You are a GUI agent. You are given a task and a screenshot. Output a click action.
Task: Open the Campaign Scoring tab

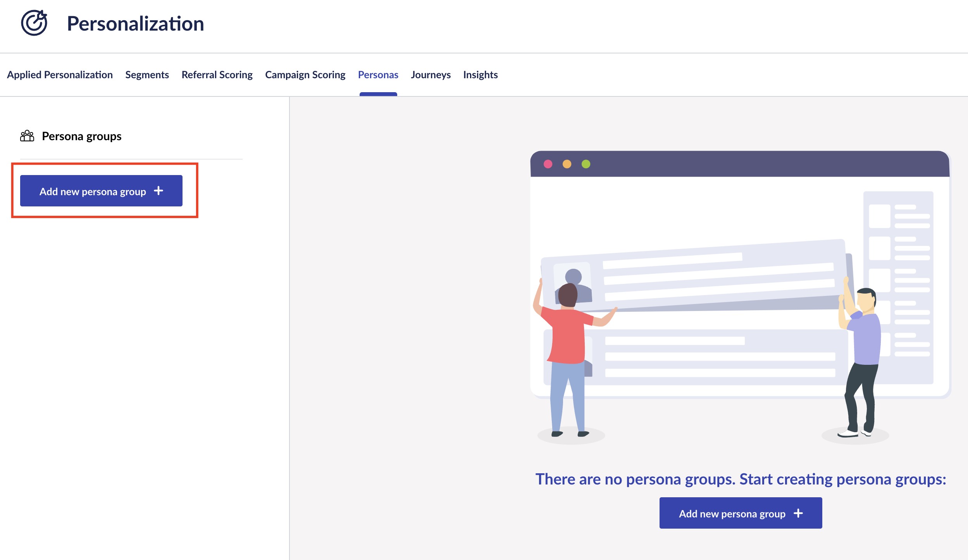(x=305, y=75)
